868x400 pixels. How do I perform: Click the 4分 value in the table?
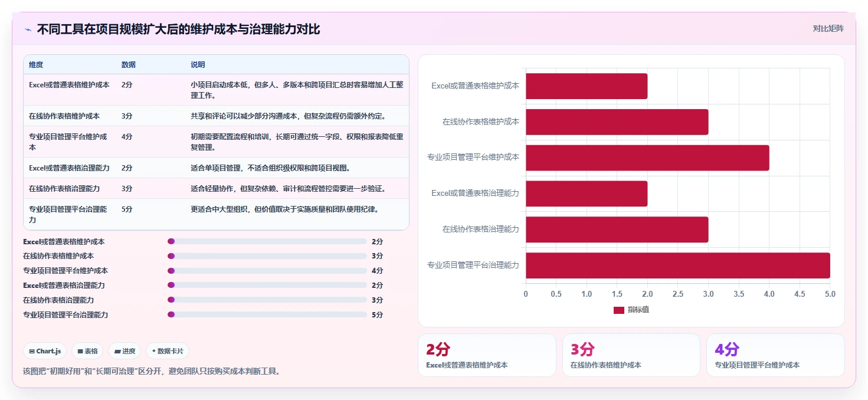click(127, 136)
